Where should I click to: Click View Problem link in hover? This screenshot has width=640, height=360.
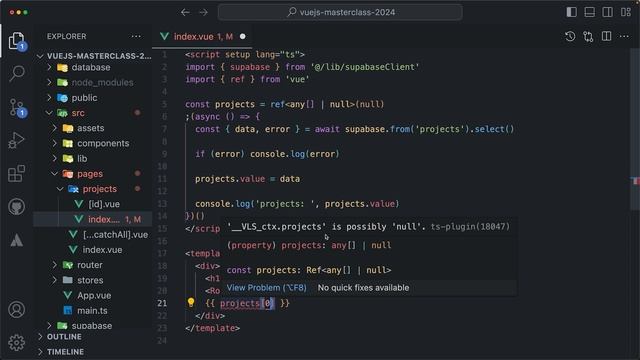(x=267, y=288)
